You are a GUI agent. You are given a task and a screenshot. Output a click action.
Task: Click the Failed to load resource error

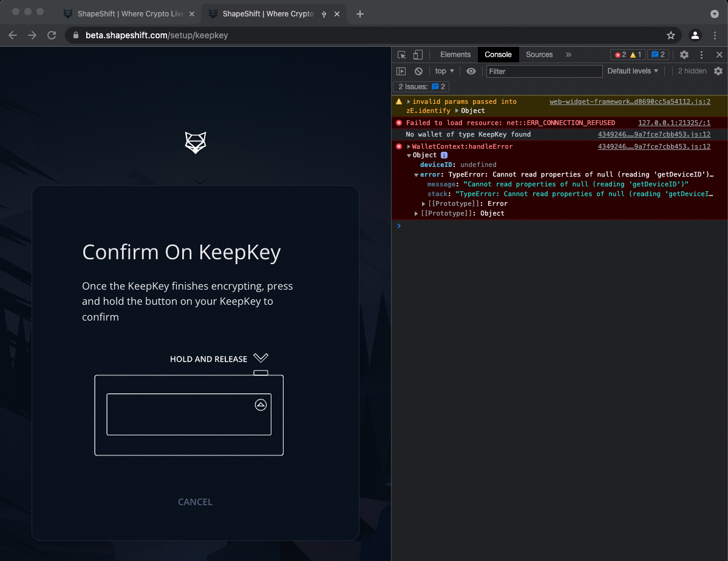510,123
